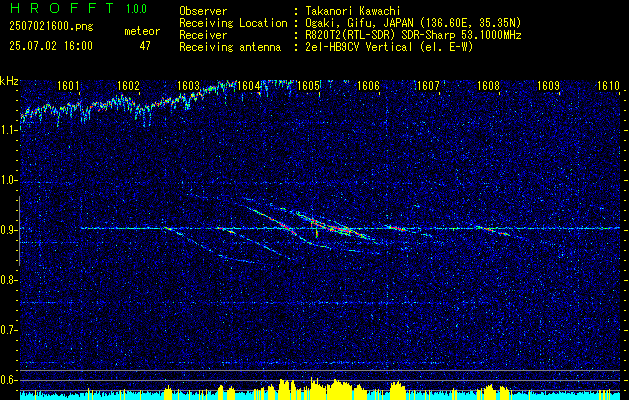Viewport: 629px width, 400px height.
Task: Click the meteor label
Action: point(142,31)
